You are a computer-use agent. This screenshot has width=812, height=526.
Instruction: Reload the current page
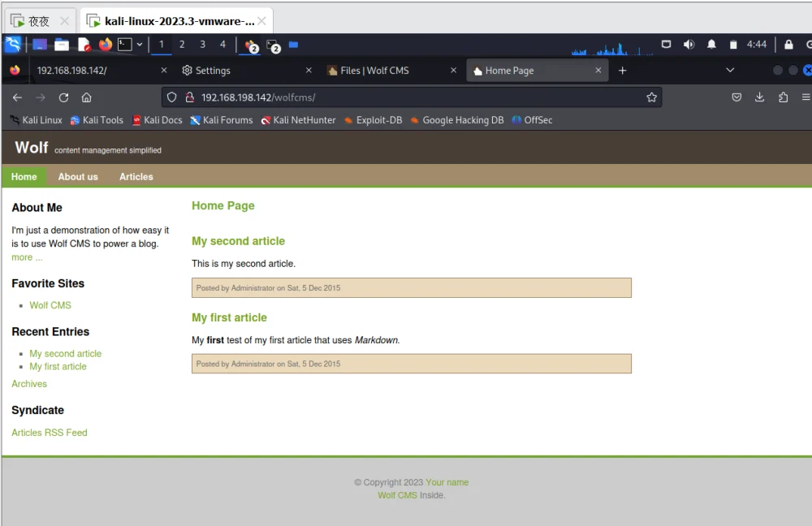pos(63,97)
